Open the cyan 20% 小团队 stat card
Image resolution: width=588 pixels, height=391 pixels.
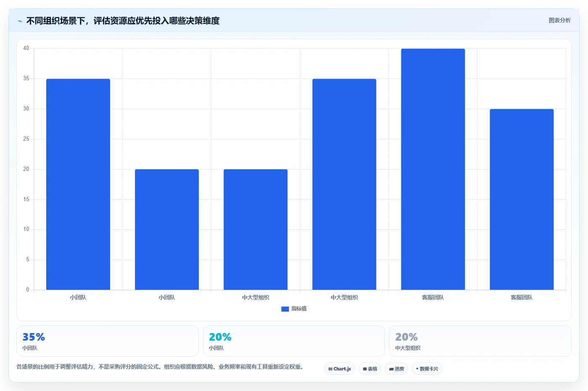coord(294,341)
